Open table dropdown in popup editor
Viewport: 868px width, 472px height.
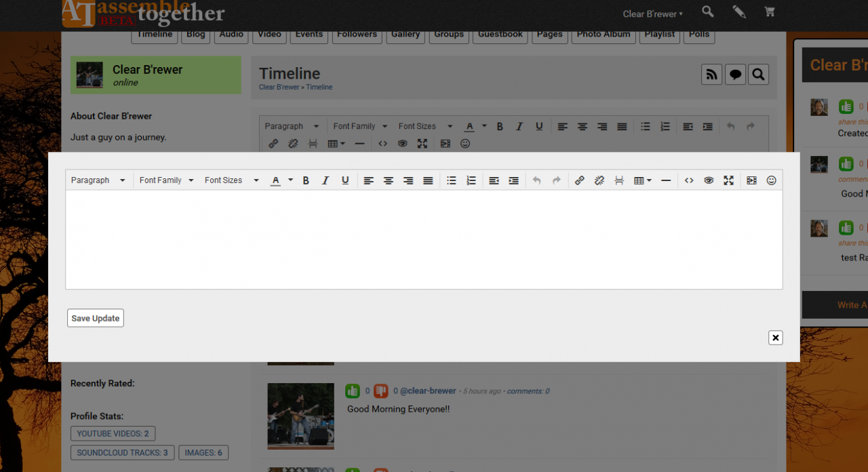tap(642, 180)
